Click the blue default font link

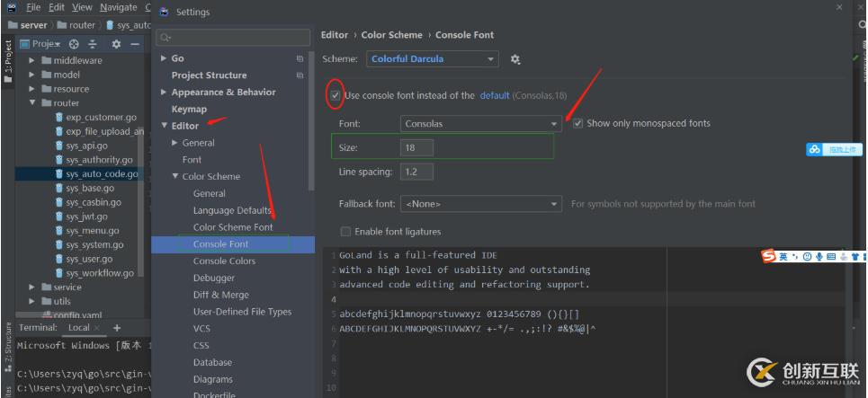coord(494,95)
